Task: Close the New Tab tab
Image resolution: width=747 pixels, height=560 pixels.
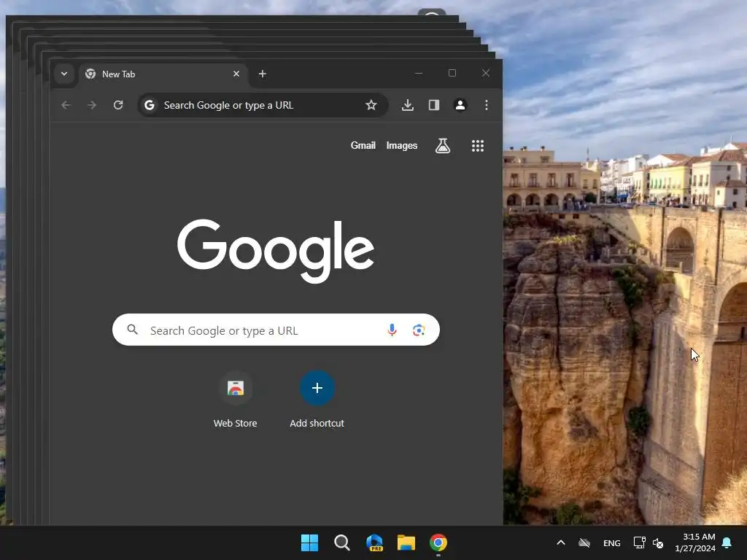Action: (236, 74)
